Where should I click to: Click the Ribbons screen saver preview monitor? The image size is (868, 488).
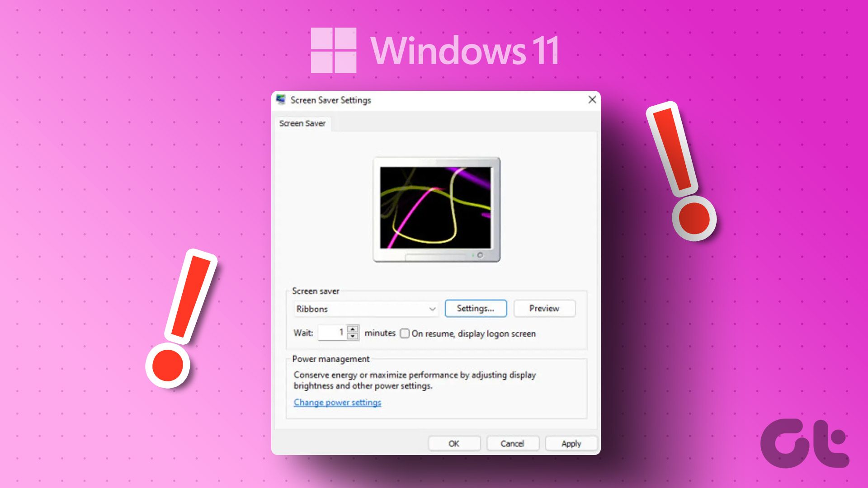coord(436,209)
